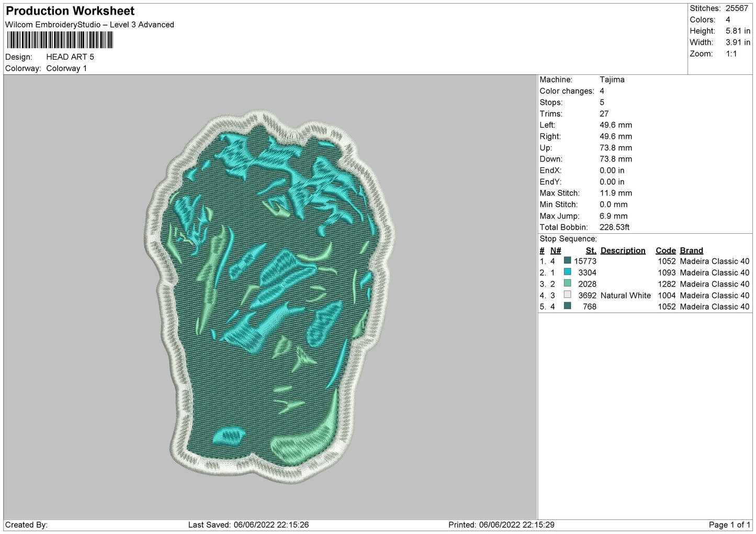Select the cyan swatch for code 1093
756x534 pixels.
pos(568,272)
